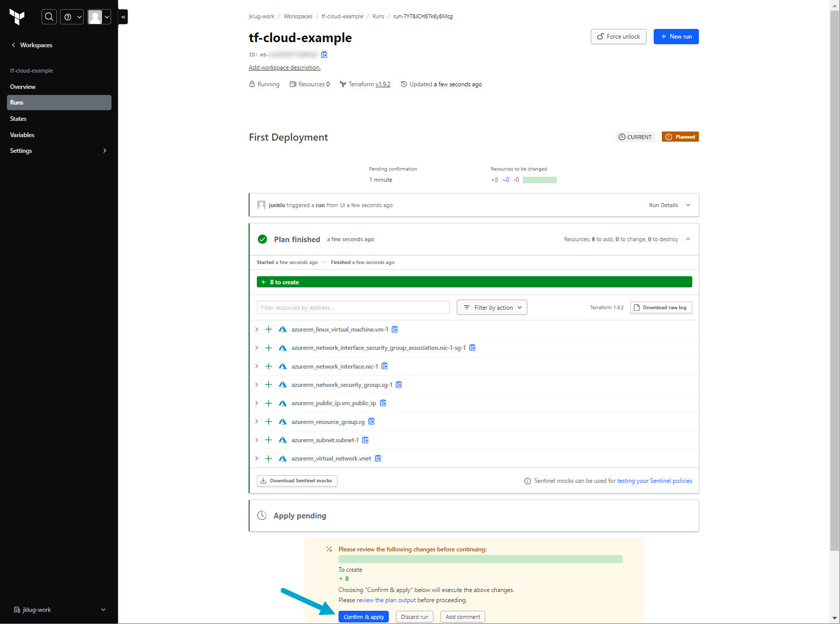Go to States in the sidebar
Image resolution: width=840 pixels, height=624 pixels.
tap(18, 119)
